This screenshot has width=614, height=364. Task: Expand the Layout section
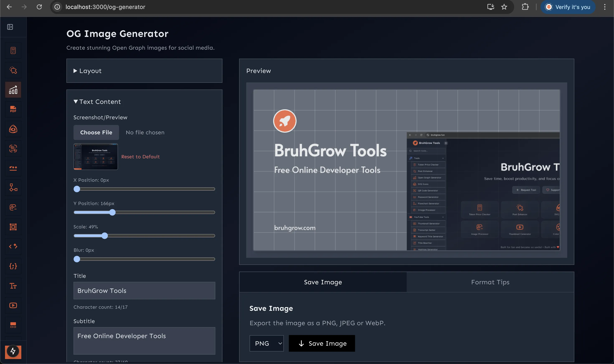[88, 71]
